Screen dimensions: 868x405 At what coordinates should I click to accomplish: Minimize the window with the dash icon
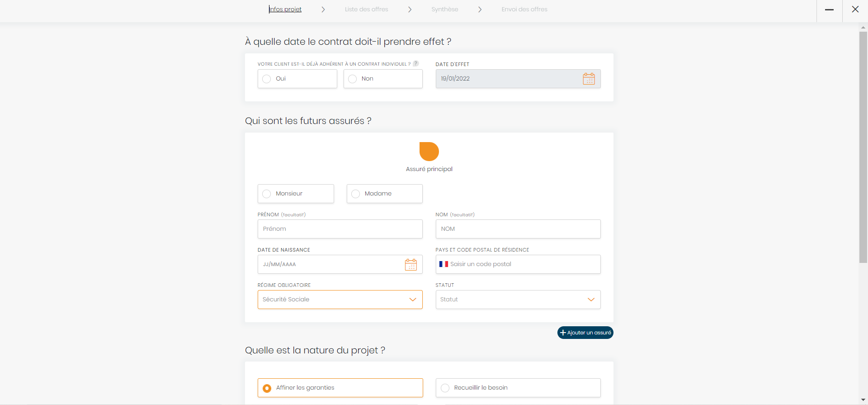(829, 10)
